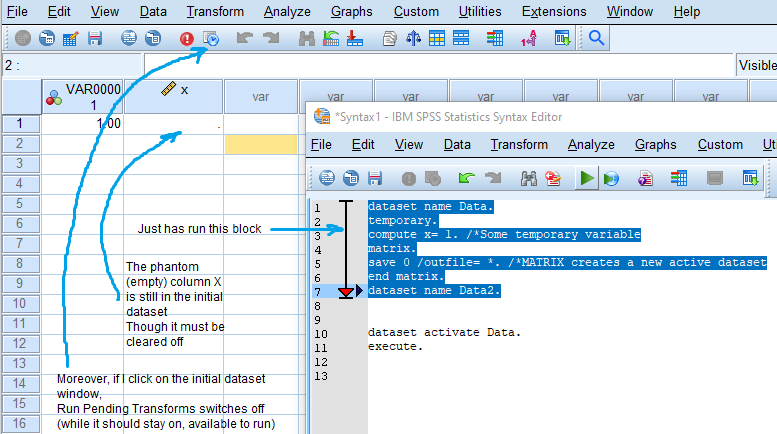Click syntax line 'dataset name Data2.'
The image size is (777, 434).
(434, 290)
